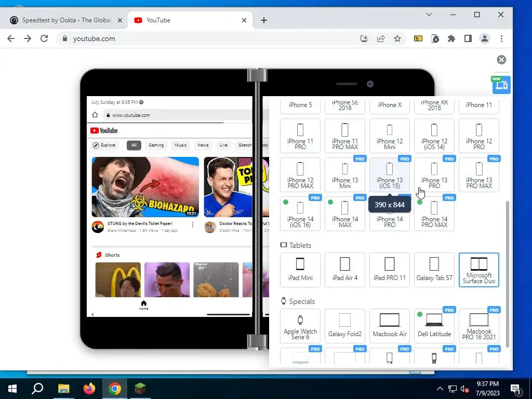The height and width of the screenshot is (399, 532).
Task: Reload the current page
Action: coord(44,38)
